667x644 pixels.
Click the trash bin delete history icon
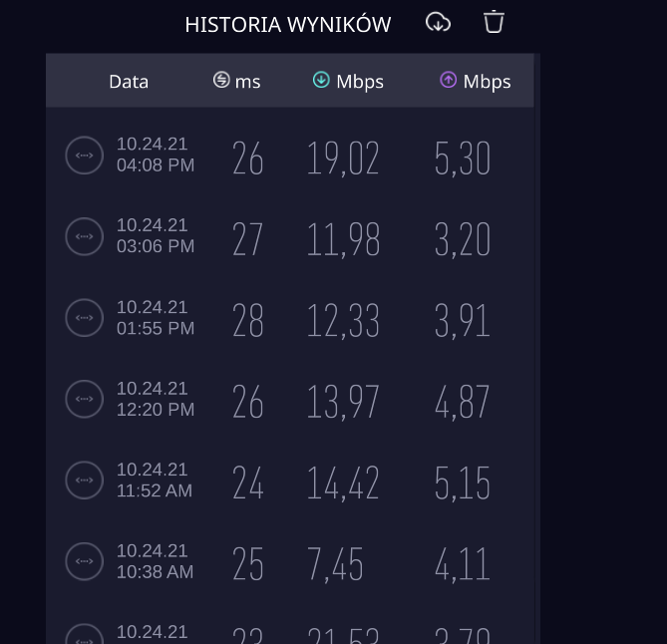[494, 22]
